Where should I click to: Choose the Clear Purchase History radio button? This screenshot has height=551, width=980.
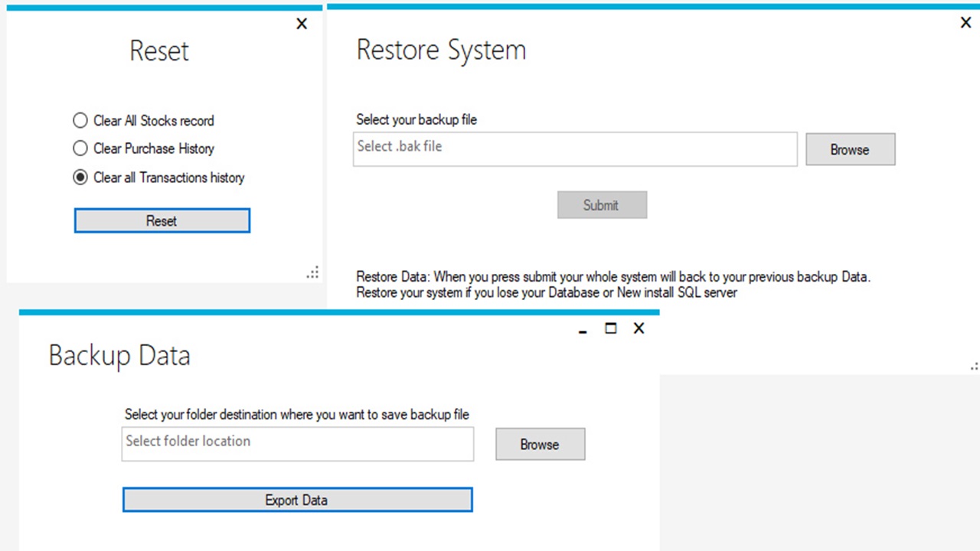[80, 148]
